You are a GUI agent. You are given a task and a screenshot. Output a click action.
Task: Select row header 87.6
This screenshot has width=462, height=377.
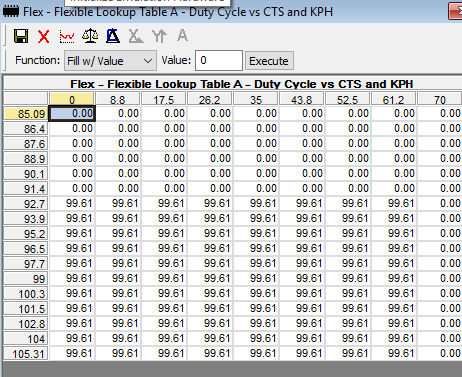point(26,144)
